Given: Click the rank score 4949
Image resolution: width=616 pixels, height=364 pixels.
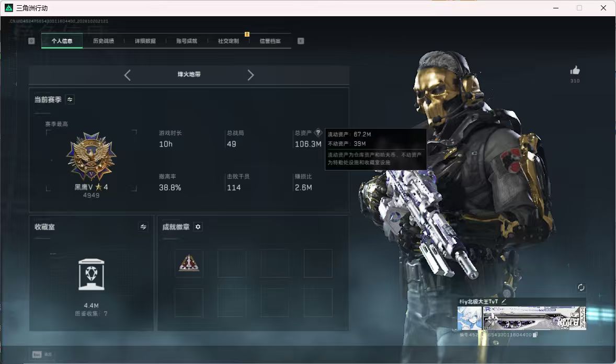Looking at the screenshot, I should 91,196.
